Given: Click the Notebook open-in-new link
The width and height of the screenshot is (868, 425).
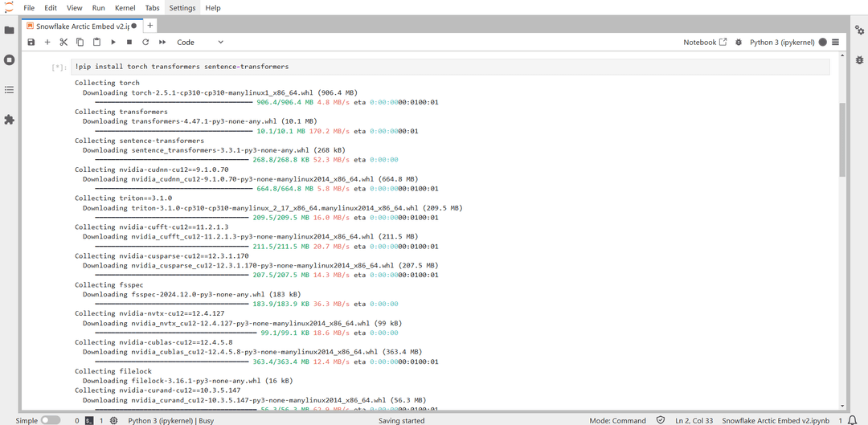Looking at the screenshot, I should [705, 42].
